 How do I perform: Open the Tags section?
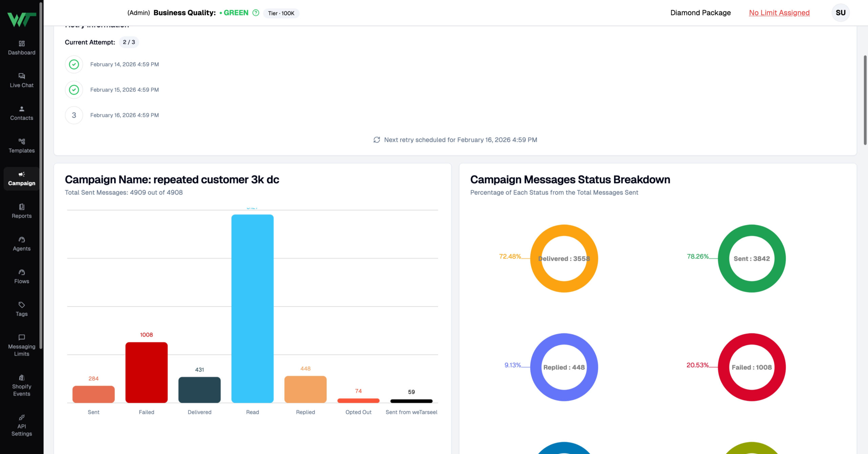[22, 309]
